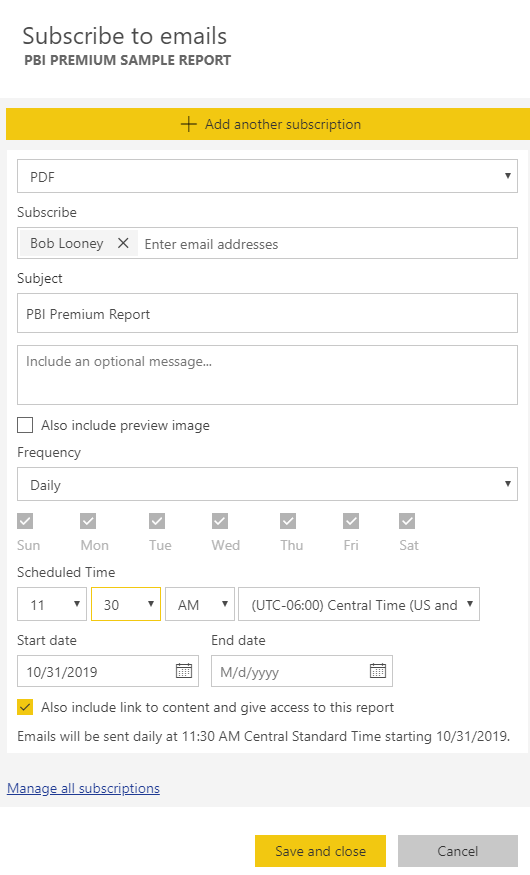Open the Start date calendar picker icon
Screen dimensions: 530x875
184,671
